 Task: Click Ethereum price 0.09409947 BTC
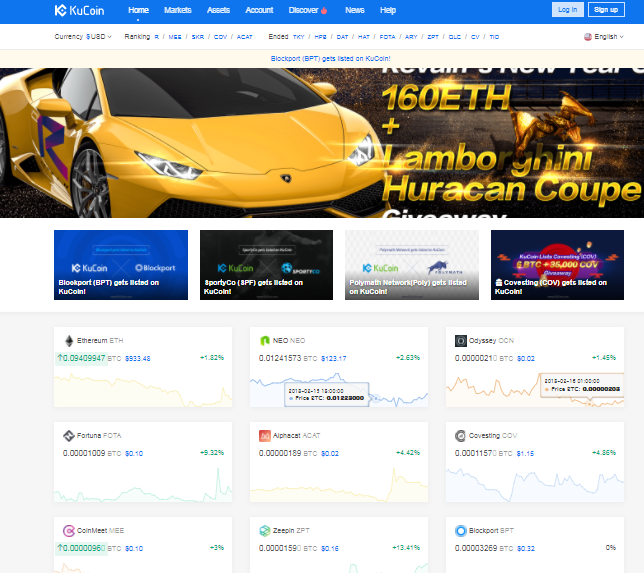point(89,358)
